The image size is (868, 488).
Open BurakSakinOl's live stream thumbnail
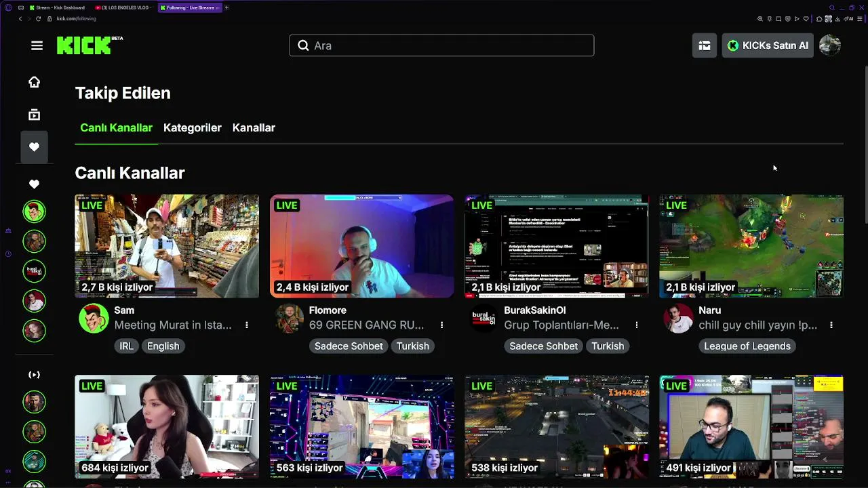tap(557, 247)
